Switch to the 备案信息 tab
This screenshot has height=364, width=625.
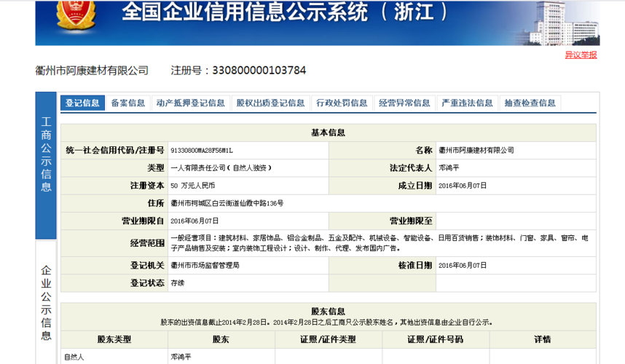(x=128, y=103)
